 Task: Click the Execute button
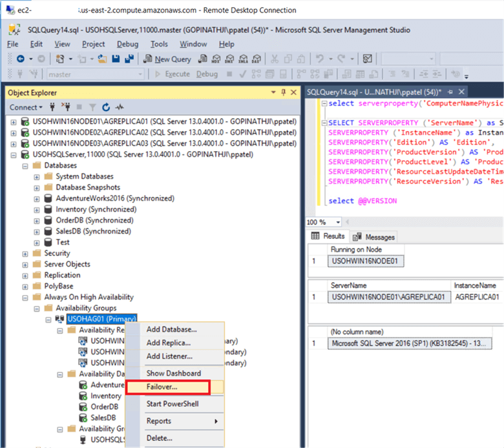click(172, 74)
